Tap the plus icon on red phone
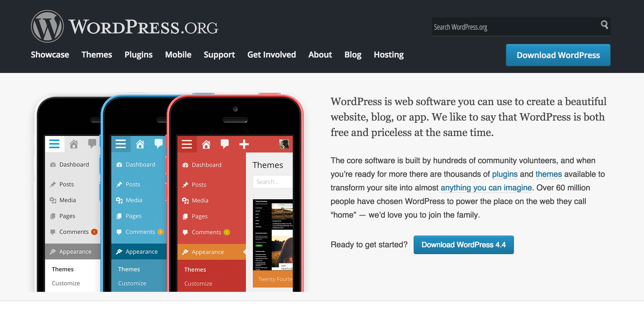The height and width of the screenshot is (311, 644). (x=244, y=144)
